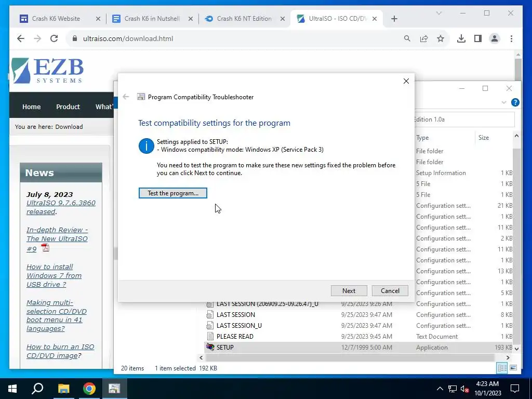Switch Explorer to details view icon

502,368
